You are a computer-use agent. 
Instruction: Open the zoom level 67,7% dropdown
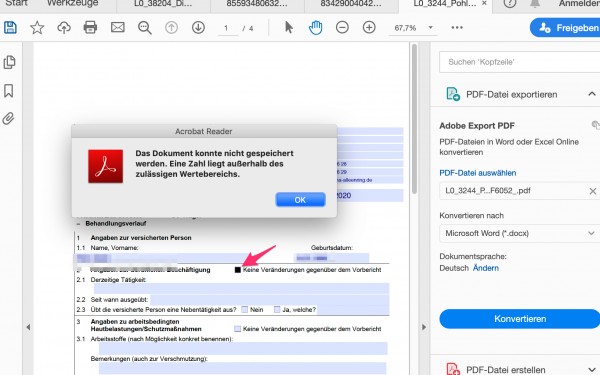point(430,28)
